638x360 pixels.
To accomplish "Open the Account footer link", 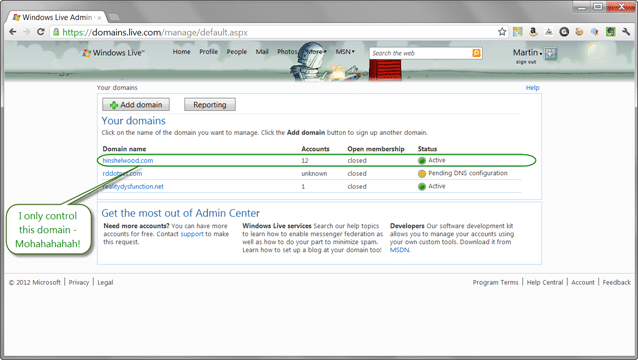I will (x=583, y=282).
